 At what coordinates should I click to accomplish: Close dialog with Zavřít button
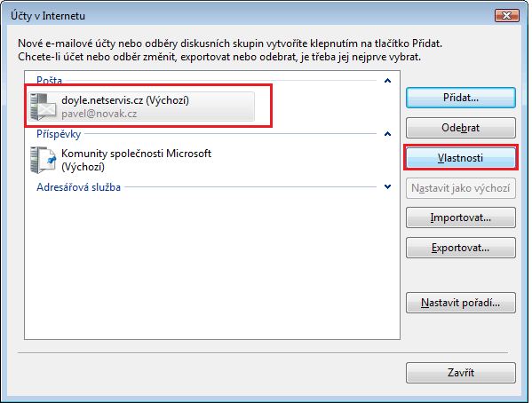(461, 373)
